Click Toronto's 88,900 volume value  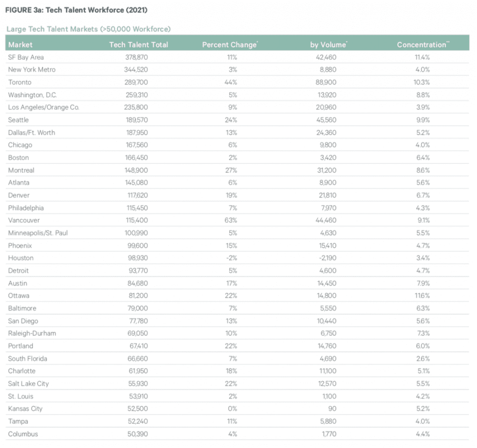click(x=326, y=82)
